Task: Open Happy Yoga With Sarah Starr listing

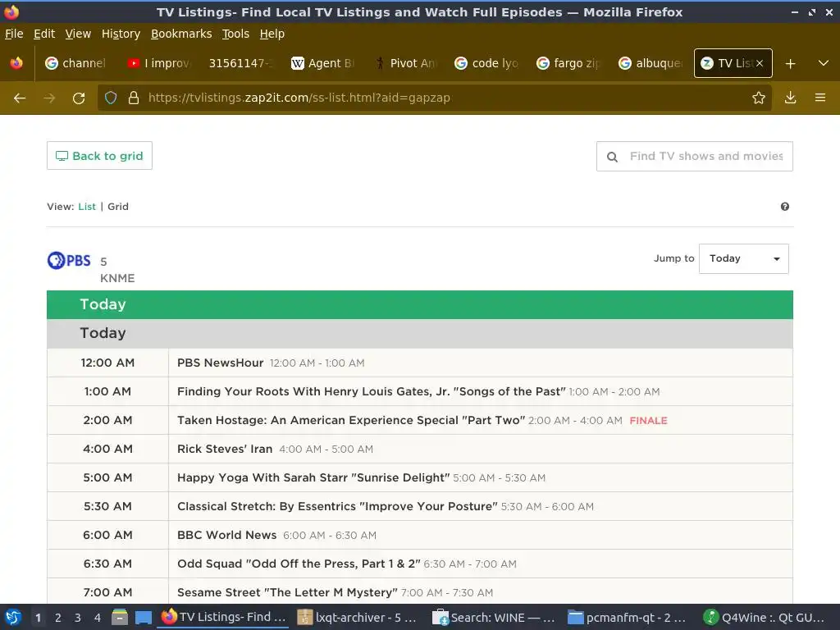Action: [313, 478]
